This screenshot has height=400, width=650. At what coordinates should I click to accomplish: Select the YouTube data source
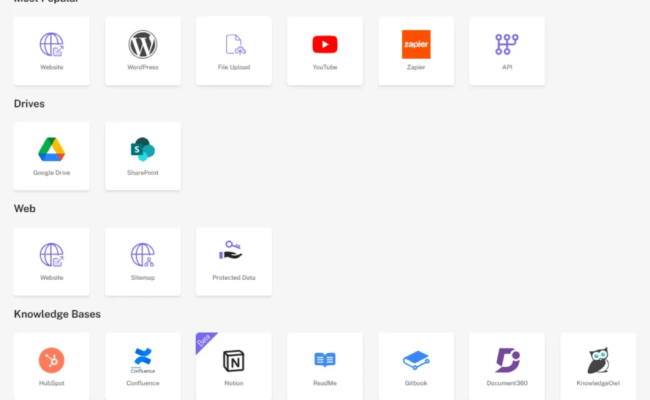click(325, 51)
